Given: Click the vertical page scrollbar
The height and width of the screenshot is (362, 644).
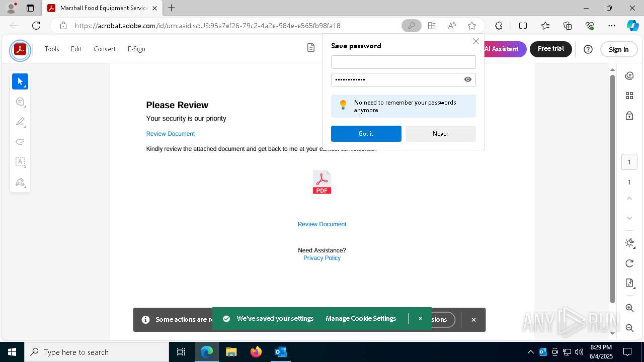Looking at the screenshot, I should 612,189.
